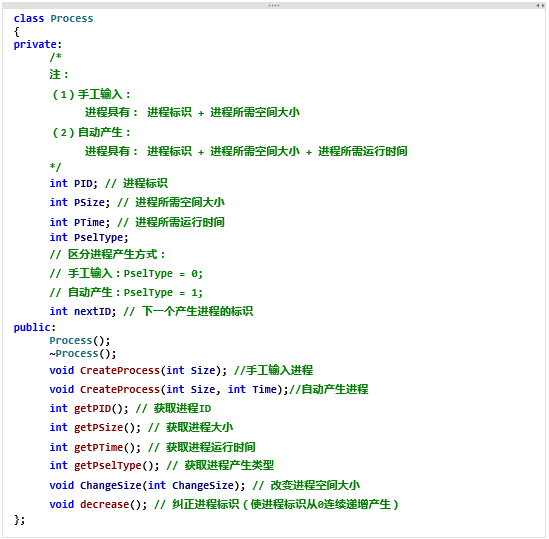The image size is (549, 539).
Task: Click the 'decrease' method name
Action: coord(105,504)
